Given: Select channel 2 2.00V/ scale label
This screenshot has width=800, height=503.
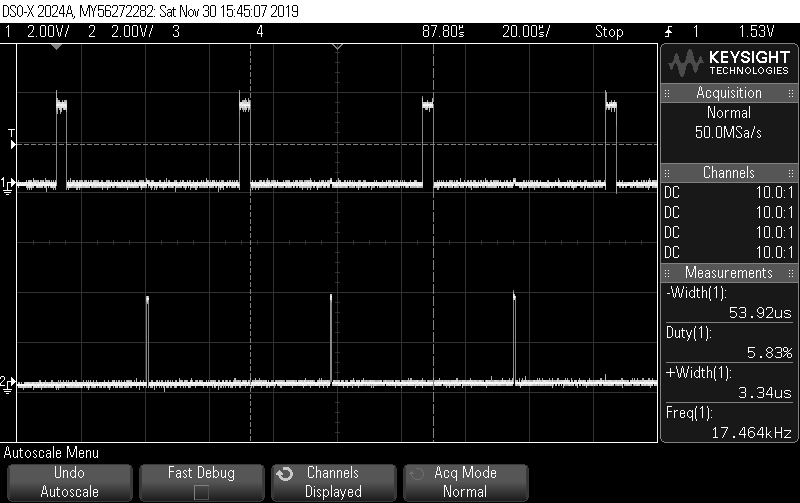Looking at the screenshot, I should click(x=132, y=32).
